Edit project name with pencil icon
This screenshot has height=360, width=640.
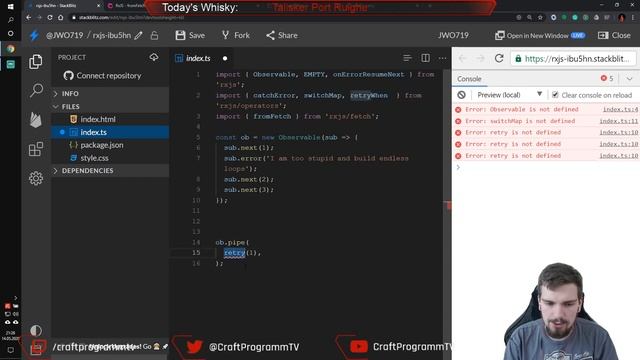coord(138,36)
